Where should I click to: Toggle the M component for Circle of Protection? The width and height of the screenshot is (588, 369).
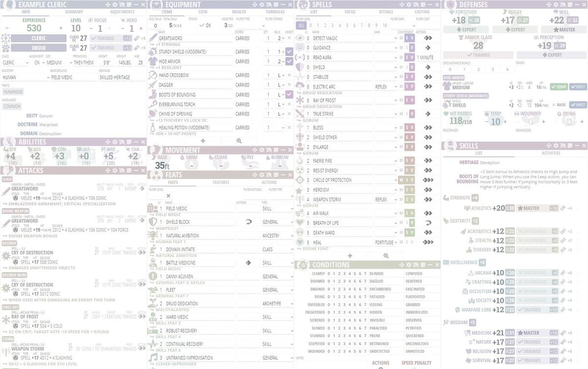tap(401, 180)
